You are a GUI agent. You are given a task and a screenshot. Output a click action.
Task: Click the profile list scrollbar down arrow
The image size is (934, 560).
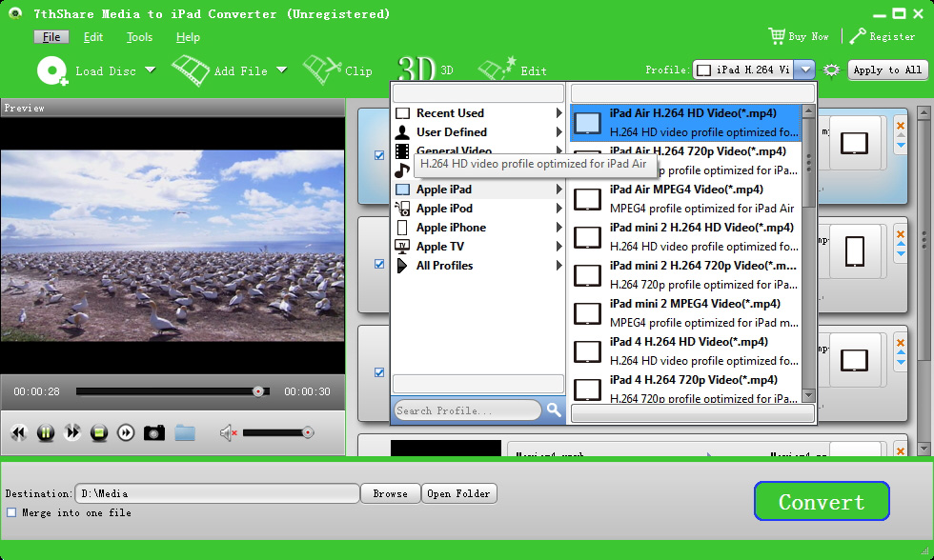(x=808, y=394)
